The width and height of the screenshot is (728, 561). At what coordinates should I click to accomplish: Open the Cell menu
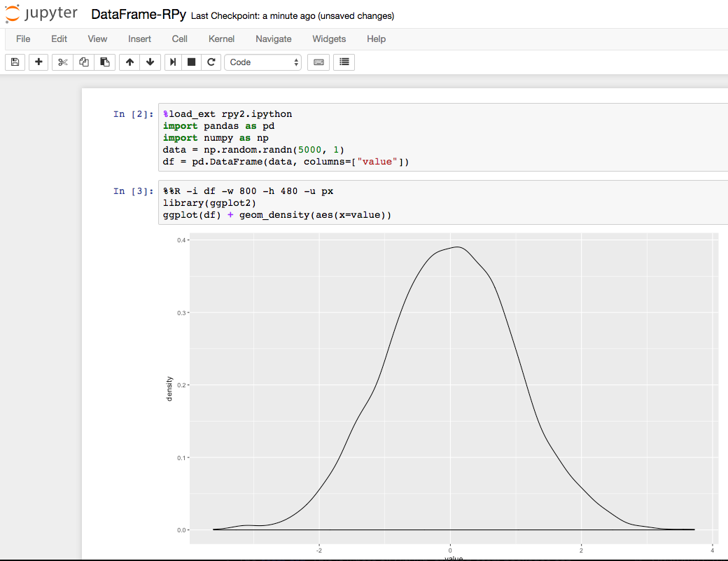[180, 39]
